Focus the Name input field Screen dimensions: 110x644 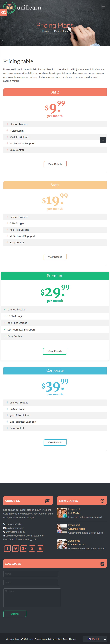[x=30, y=574]
